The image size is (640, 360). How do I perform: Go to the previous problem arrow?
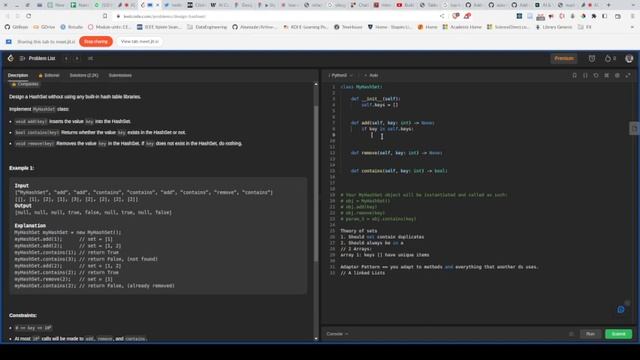tap(66, 58)
